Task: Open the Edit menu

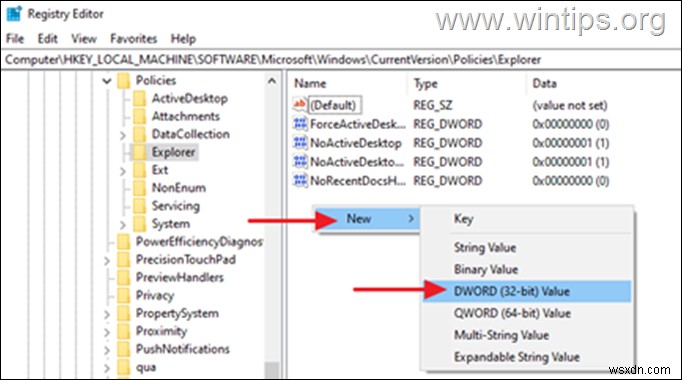Action: pyautogui.click(x=47, y=39)
